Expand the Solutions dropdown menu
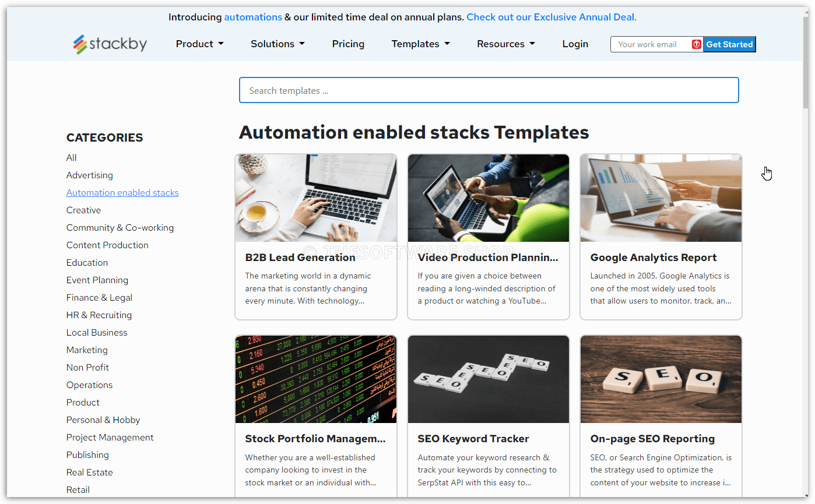The height and width of the screenshot is (504, 815). point(278,44)
